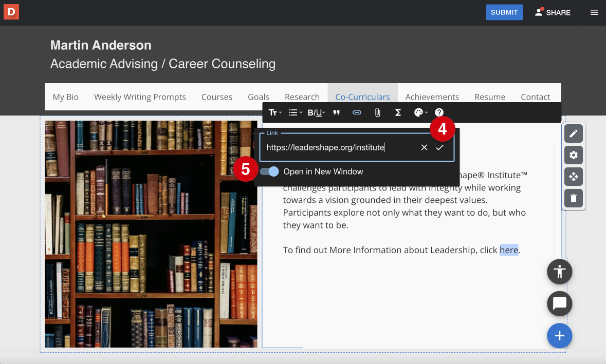Open the list formatting dropdown
Image resolution: width=606 pixels, height=364 pixels.
[295, 112]
